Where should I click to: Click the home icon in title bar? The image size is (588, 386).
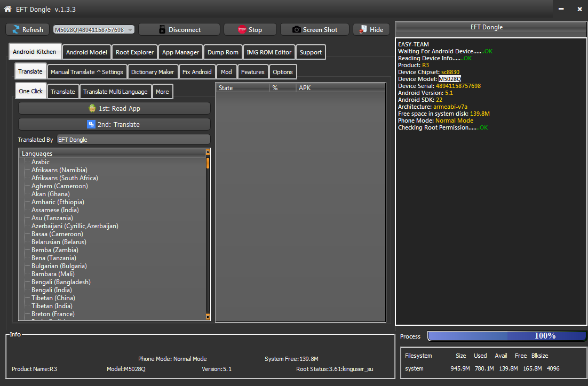7,9
